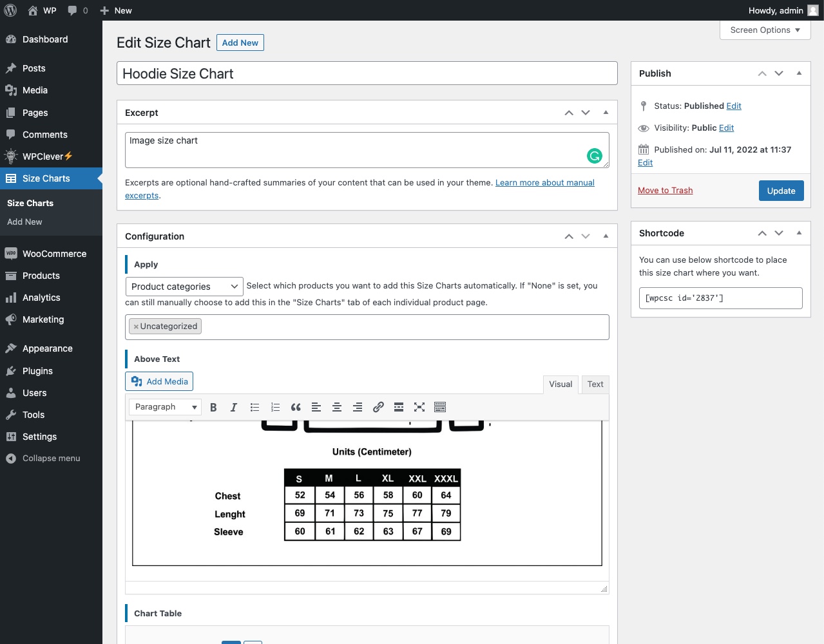Switch to the Text editor tab
This screenshot has height=644, width=824.
(595, 384)
